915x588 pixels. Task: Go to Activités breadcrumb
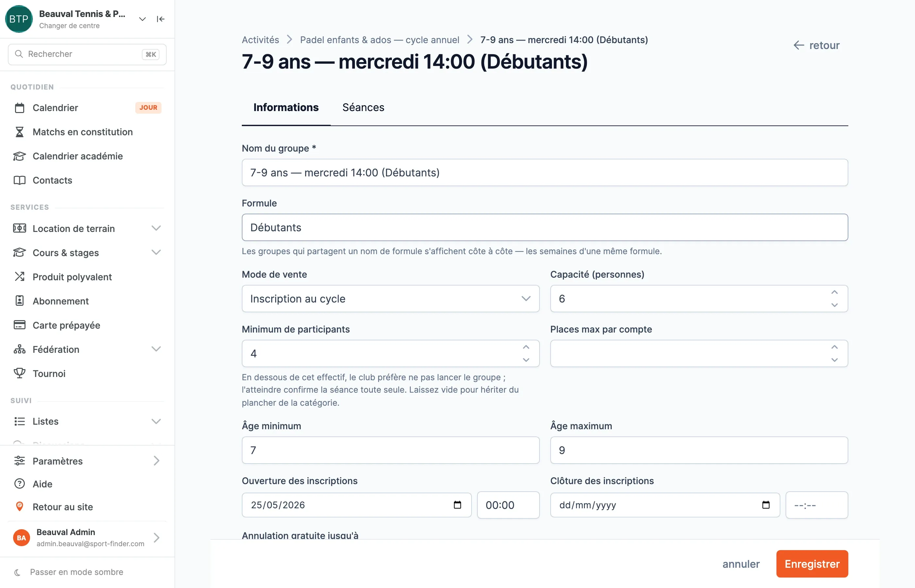pyautogui.click(x=260, y=40)
